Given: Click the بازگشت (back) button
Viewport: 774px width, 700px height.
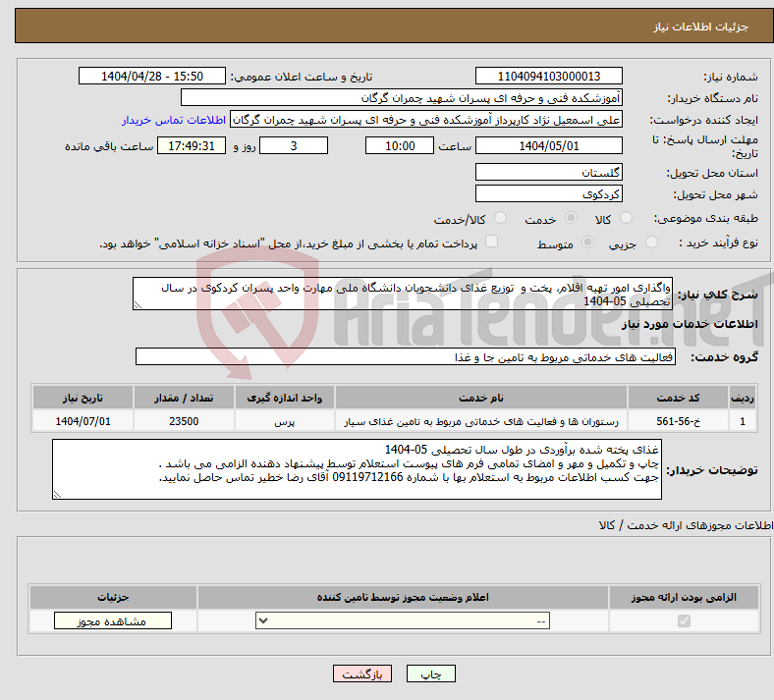Looking at the screenshot, I should coord(361,673).
